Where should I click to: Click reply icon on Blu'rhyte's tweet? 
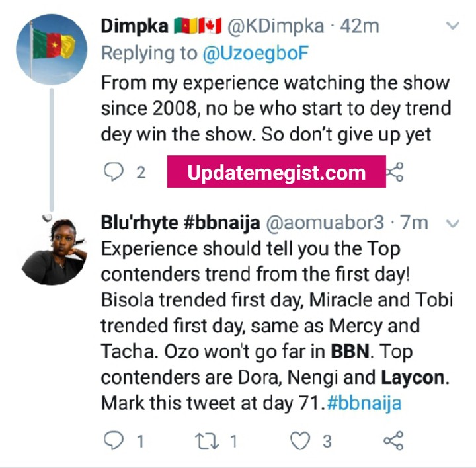point(114,440)
